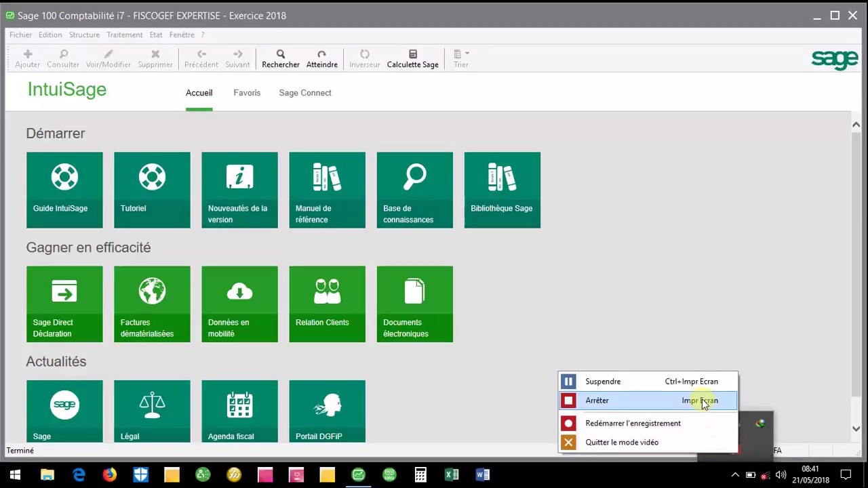Click the Inverseur toolbar button

pyautogui.click(x=365, y=58)
